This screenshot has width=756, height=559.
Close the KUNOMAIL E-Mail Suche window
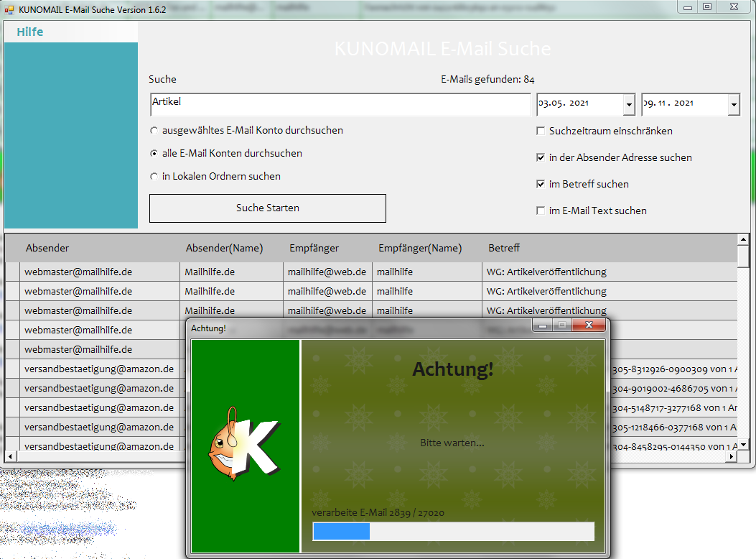734,6
